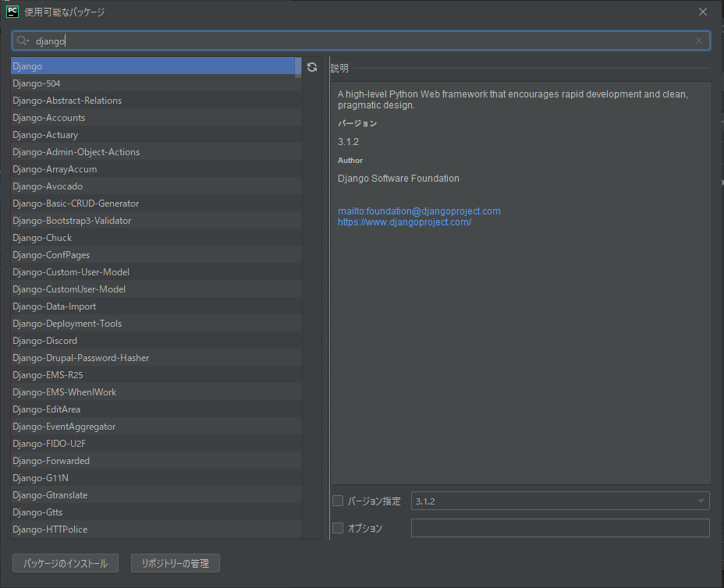
Task: Click the package list scrollbar thumb
Action: coord(298,68)
